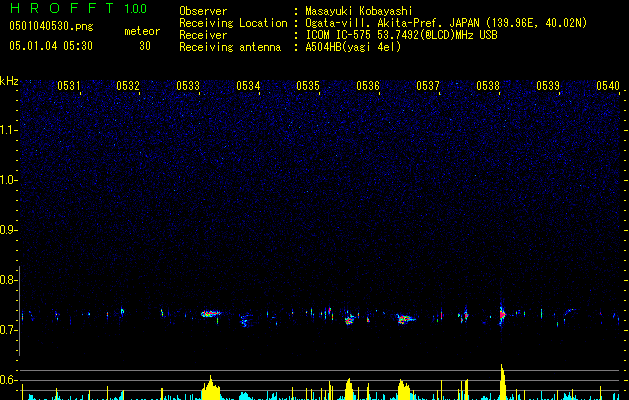Click the 0.6 frequency axis label
This screenshot has width=629, height=400.
click(9, 380)
